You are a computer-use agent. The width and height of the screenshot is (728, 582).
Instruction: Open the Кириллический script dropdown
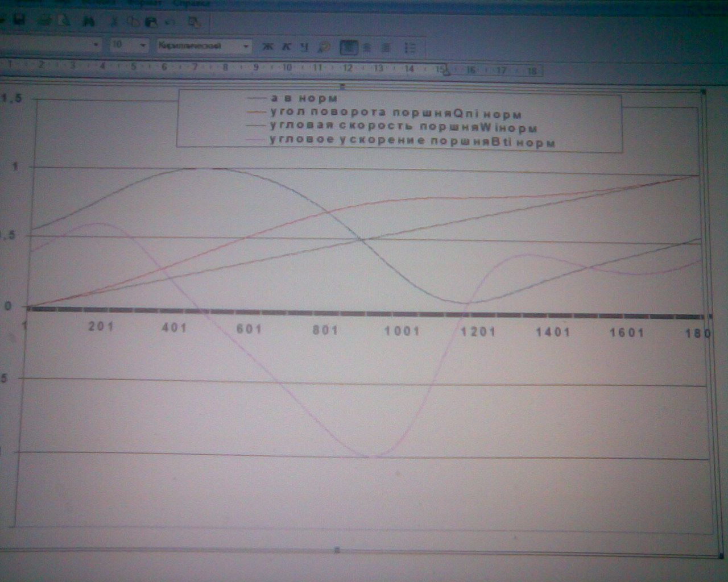[x=246, y=45]
